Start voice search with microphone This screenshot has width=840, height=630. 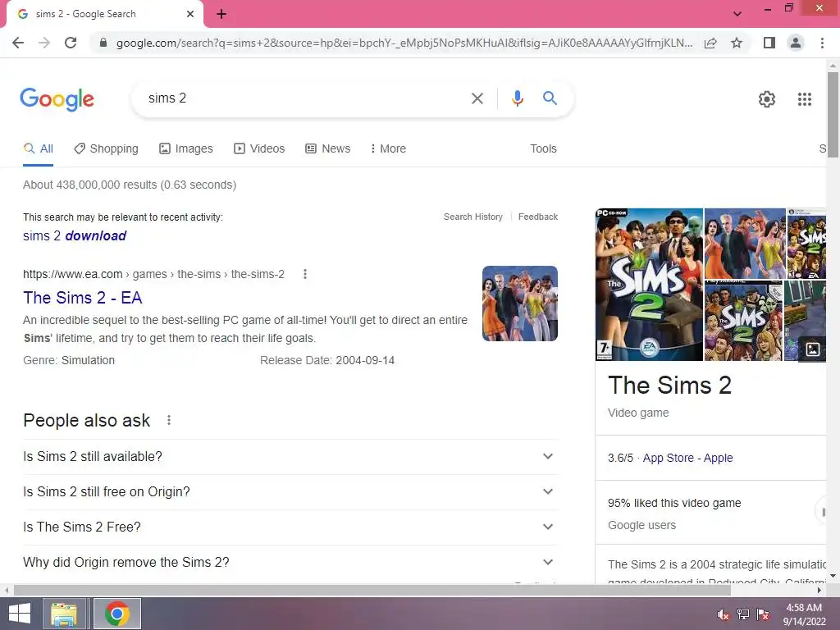(517, 98)
